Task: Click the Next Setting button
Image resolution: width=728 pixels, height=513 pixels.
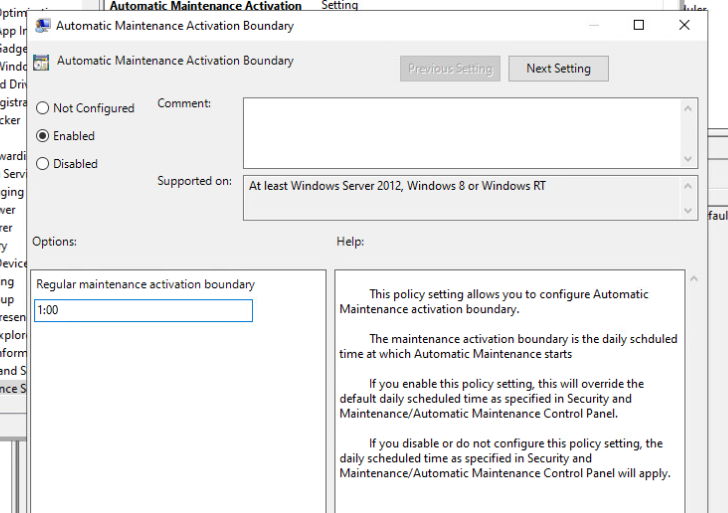Action: (x=558, y=69)
